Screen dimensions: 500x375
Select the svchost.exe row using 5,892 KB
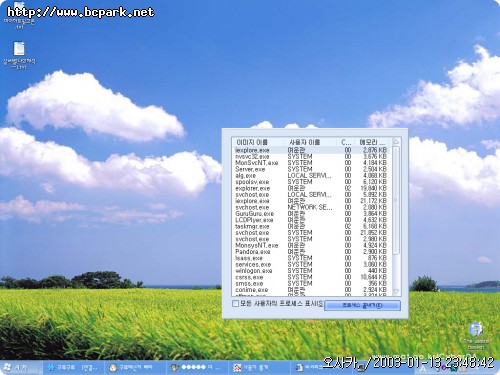(x=312, y=195)
